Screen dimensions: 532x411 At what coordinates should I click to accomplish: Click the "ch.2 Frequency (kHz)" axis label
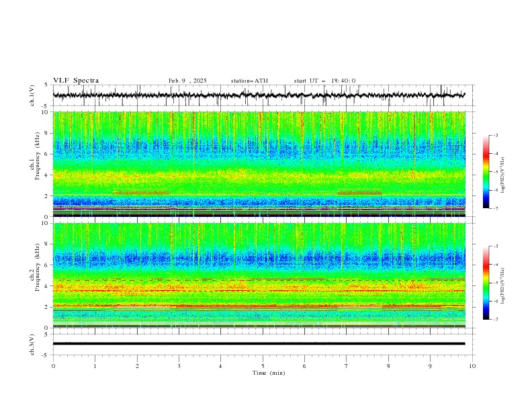35,267
